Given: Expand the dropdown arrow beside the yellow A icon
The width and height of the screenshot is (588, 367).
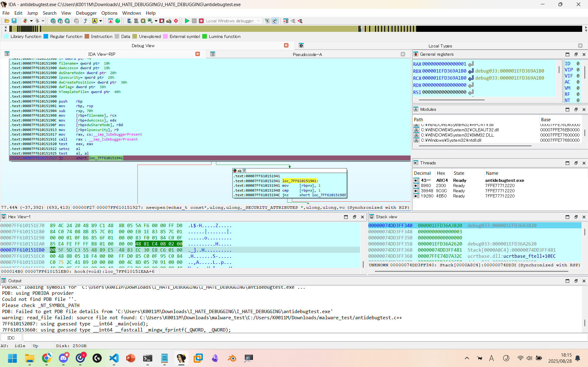Looking at the screenshot, I should tap(101, 21).
